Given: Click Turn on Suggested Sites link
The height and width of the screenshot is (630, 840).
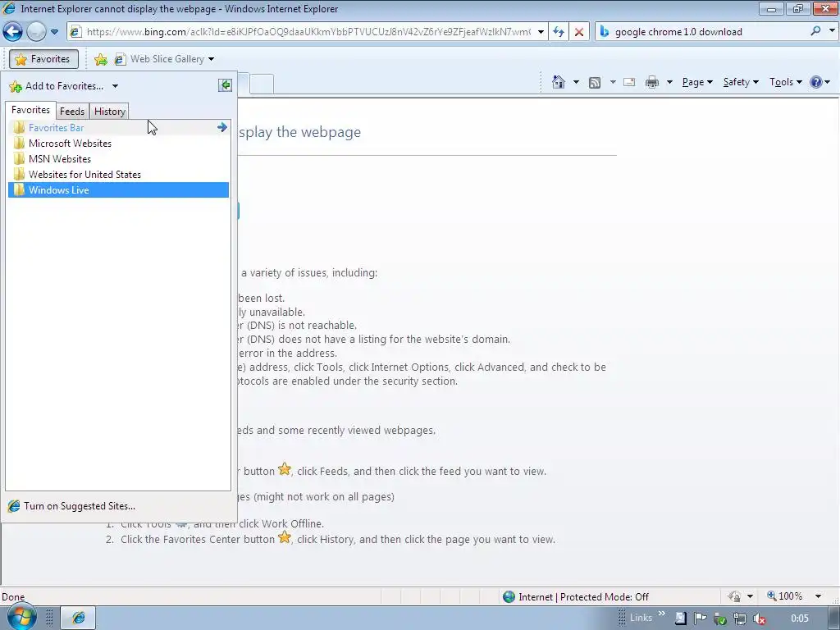Looking at the screenshot, I should [71, 505].
